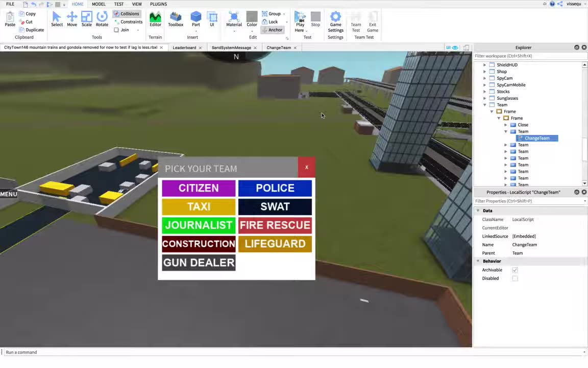Click the Material icon
This screenshot has height=368, width=588.
234,16
